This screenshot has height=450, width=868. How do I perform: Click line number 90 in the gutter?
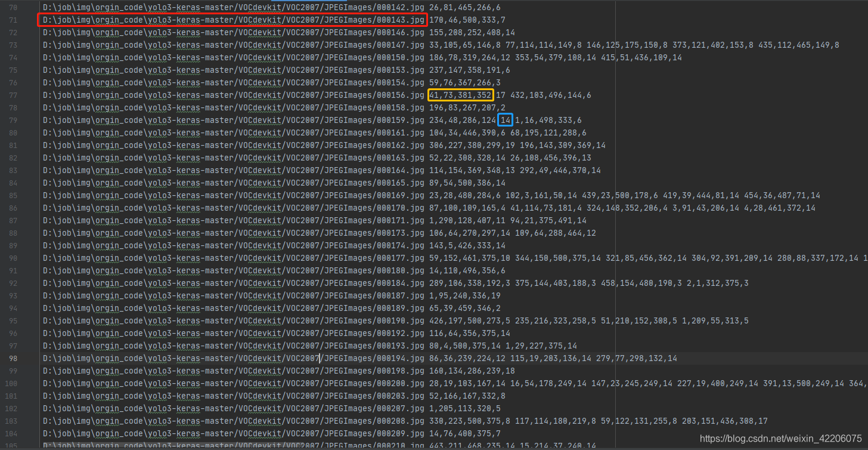point(13,258)
